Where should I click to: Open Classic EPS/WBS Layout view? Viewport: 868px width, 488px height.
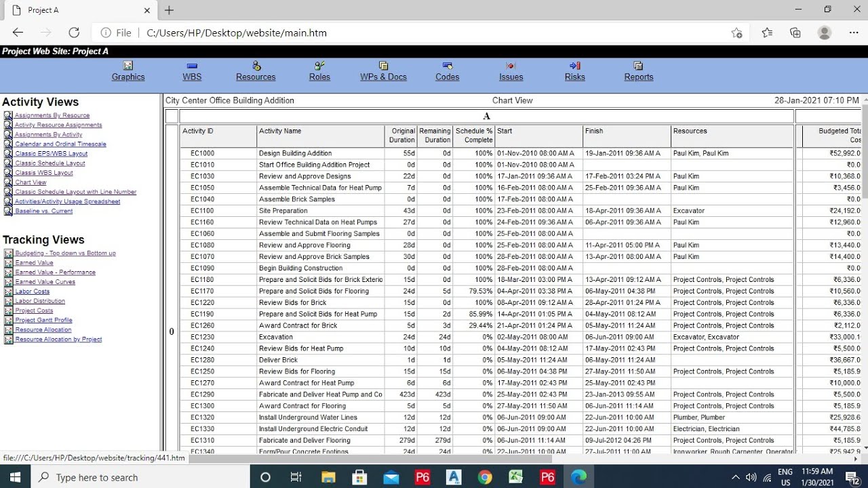(51, 154)
